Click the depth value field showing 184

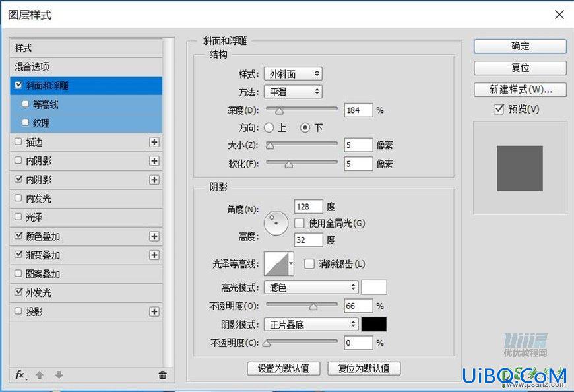(358, 110)
